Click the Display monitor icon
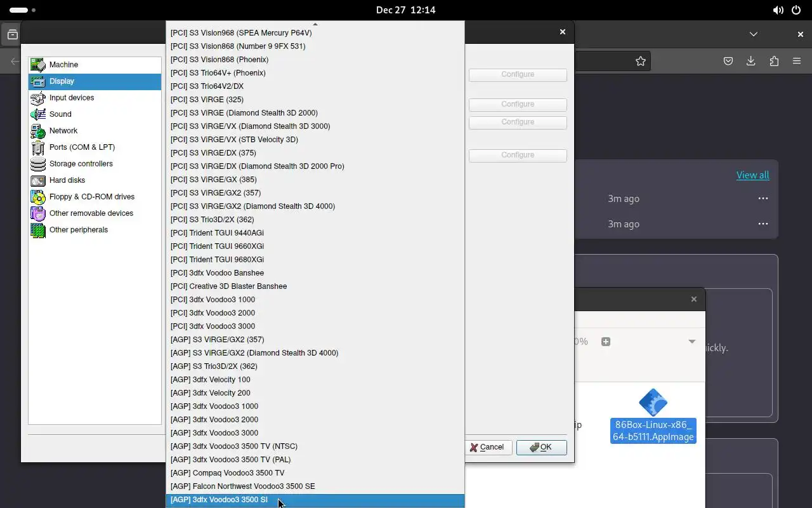The height and width of the screenshot is (508, 812). [x=38, y=81]
